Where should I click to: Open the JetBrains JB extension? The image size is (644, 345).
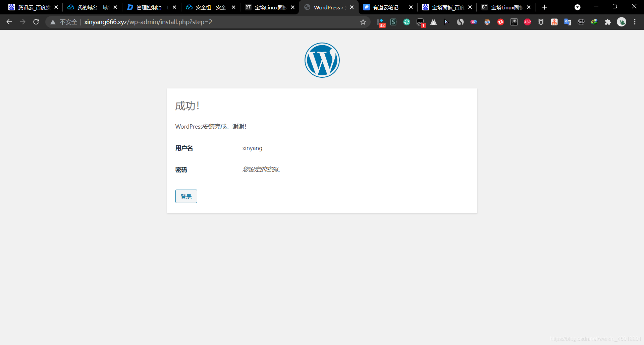tap(514, 22)
